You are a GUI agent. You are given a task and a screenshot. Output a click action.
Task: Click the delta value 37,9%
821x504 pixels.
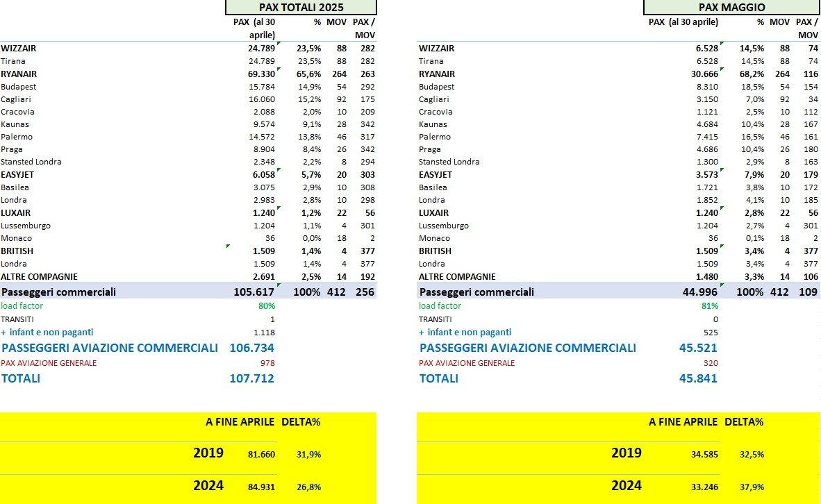click(x=752, y=487)
